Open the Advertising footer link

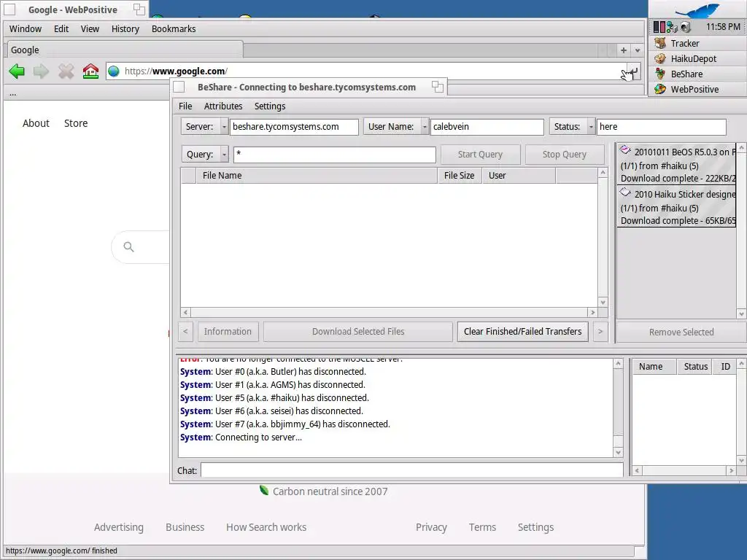coord(119,527)
